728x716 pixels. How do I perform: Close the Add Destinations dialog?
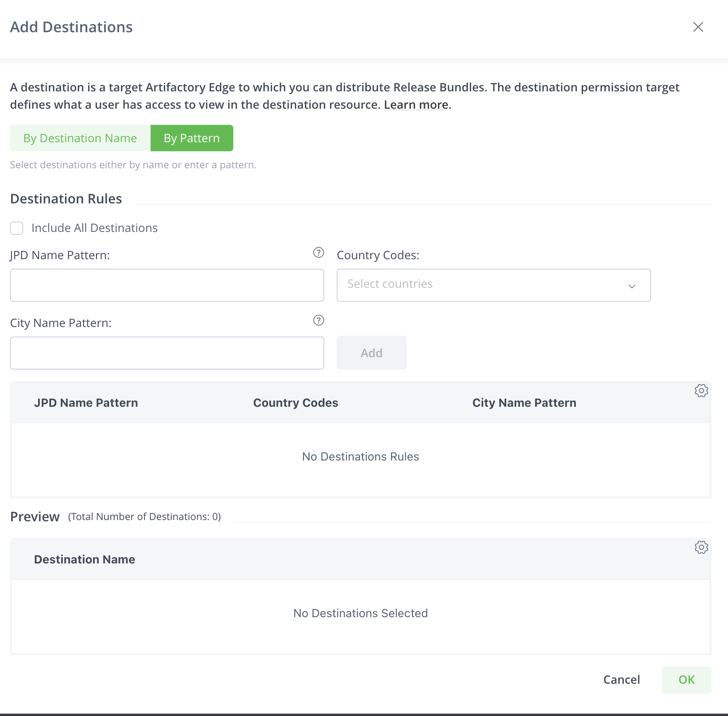698,26
